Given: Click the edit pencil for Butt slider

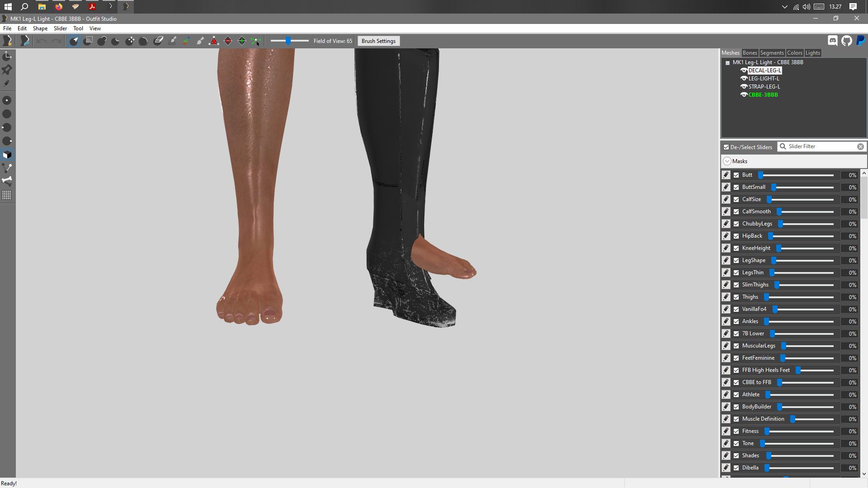Looking at the screenshot, I should click(x=726, y=175).
